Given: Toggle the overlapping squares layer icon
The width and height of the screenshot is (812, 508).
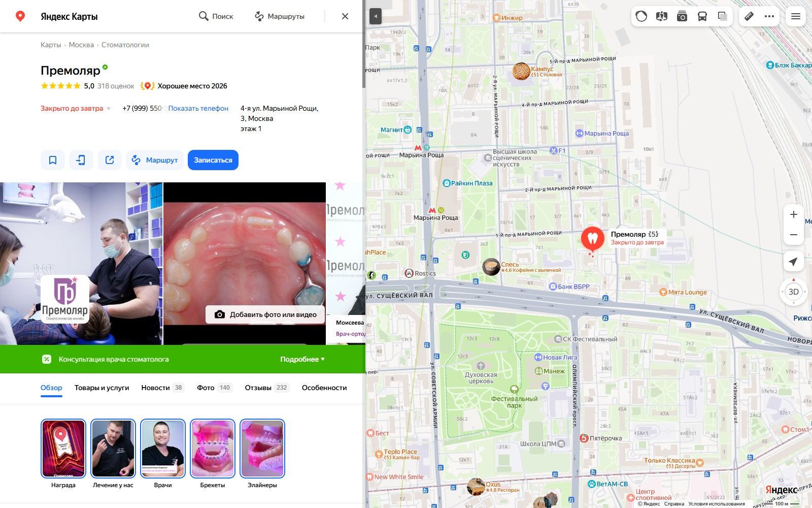Looking at the screenshot, I should click(x=723, y=16).
